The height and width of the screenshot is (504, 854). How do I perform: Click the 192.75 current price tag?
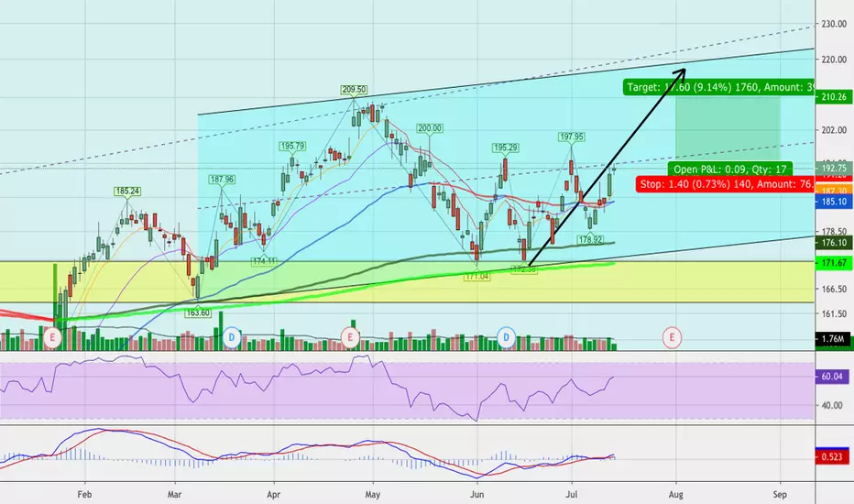834,169
